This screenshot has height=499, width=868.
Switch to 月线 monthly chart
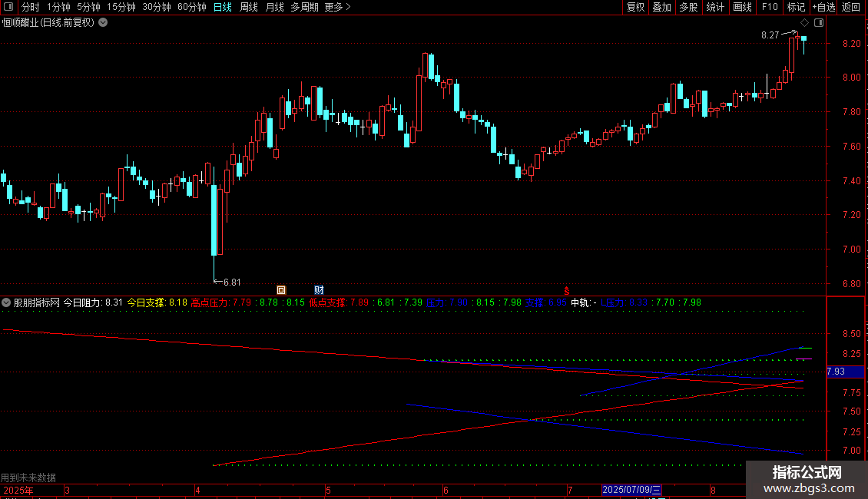click(274, 7)
